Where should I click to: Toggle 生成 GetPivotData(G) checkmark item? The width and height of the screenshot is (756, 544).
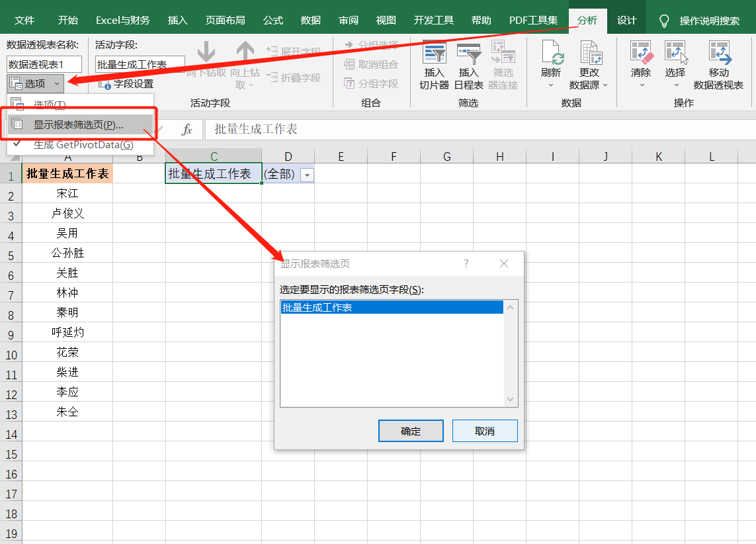coord(81,145)
